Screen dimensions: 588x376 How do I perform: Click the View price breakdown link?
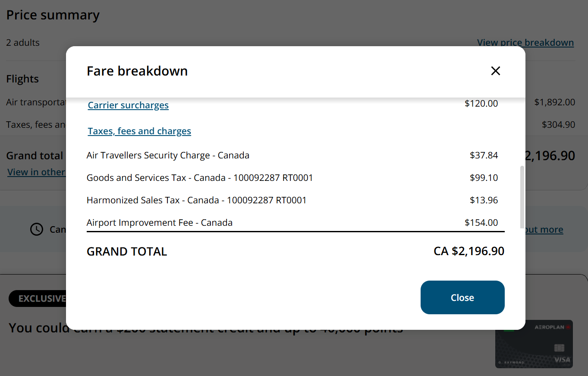point(525,43)
